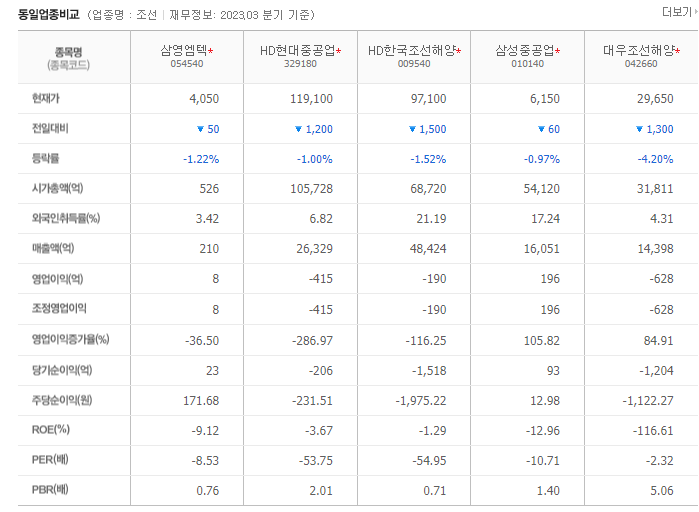
Task: Click the PBR value 2.01
Action: tap(321, 491)
